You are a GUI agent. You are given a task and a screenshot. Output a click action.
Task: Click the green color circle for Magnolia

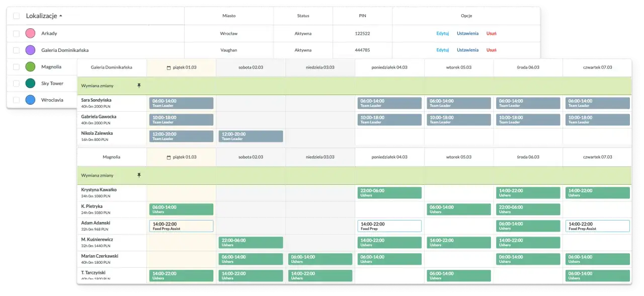[x=30, y=66]
